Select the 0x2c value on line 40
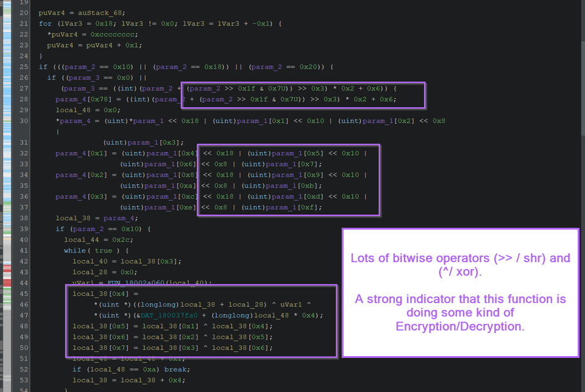The width and height of the screenshot is (585, 392). tap(121, 240)
